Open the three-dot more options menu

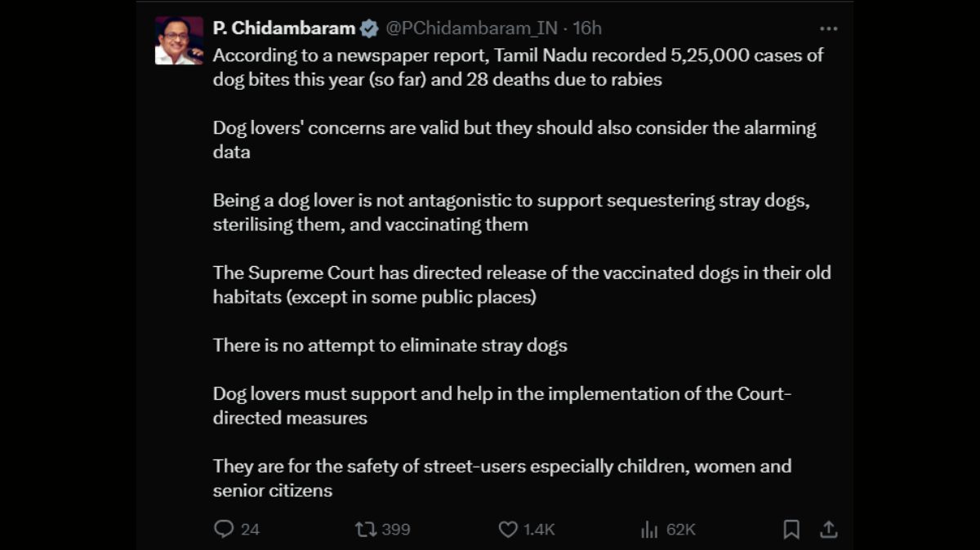[829, 29]
